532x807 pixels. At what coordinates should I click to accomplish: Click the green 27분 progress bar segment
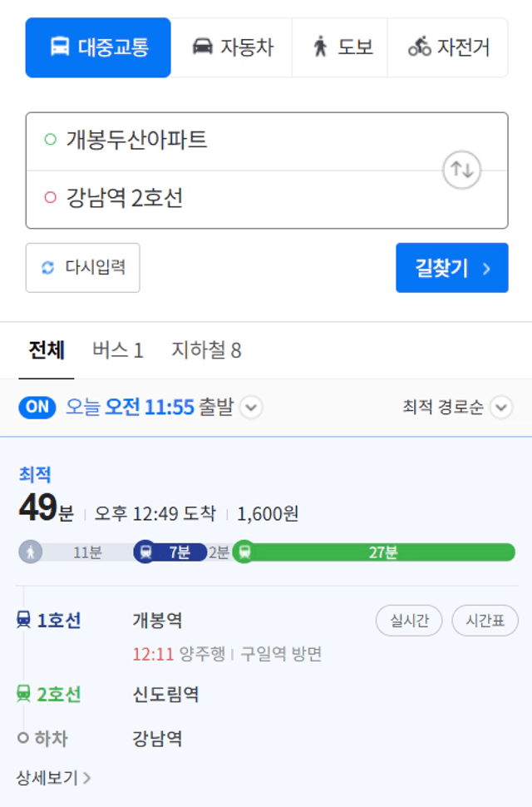pos(381,552)
